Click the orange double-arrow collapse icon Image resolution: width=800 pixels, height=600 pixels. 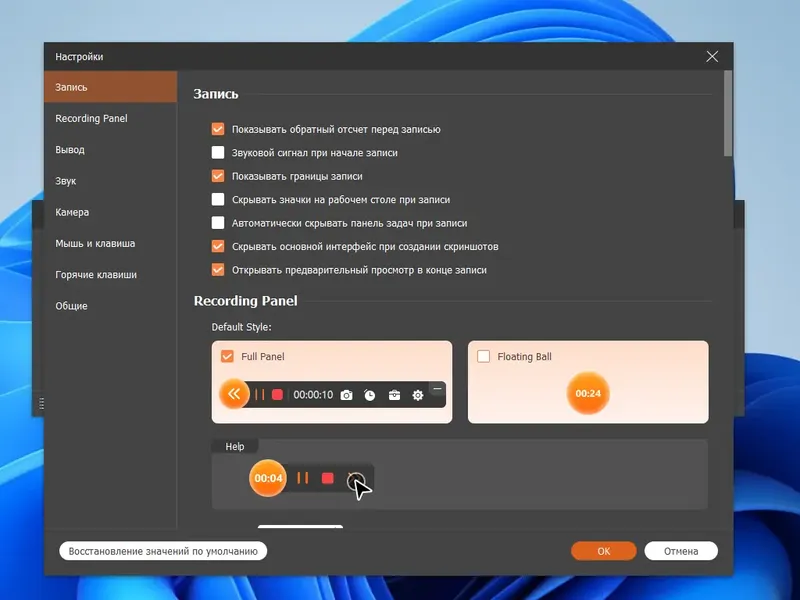pyautogui.click(x=234, y=394)
